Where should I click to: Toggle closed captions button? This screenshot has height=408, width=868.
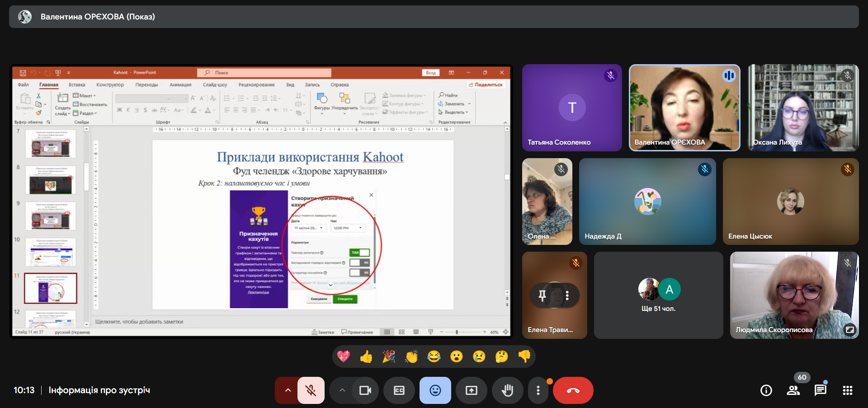tap(399, 390)
